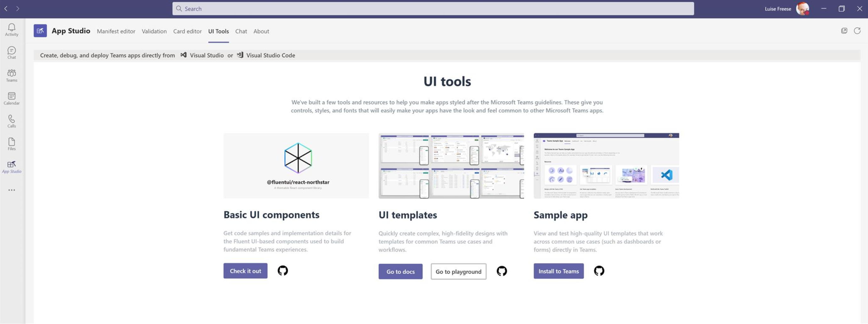Switch to the Manifest editor tab
The width and height of the screenshot is (868, 324).
(x=116, y=31)
